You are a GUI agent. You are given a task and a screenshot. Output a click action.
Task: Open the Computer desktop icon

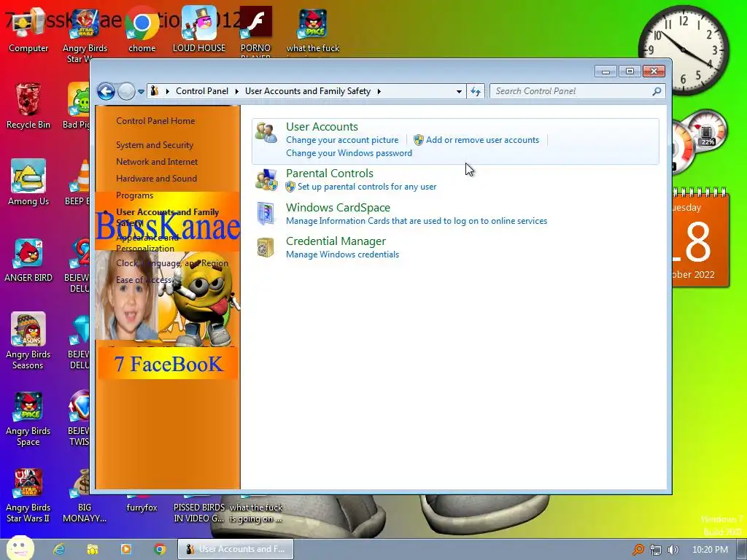(28, 31)
